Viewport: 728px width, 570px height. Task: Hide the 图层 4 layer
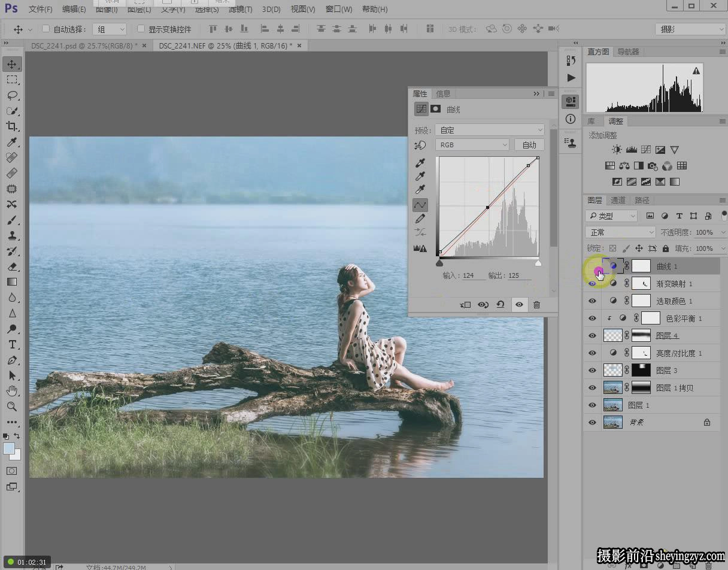click(x=593, y=336)
